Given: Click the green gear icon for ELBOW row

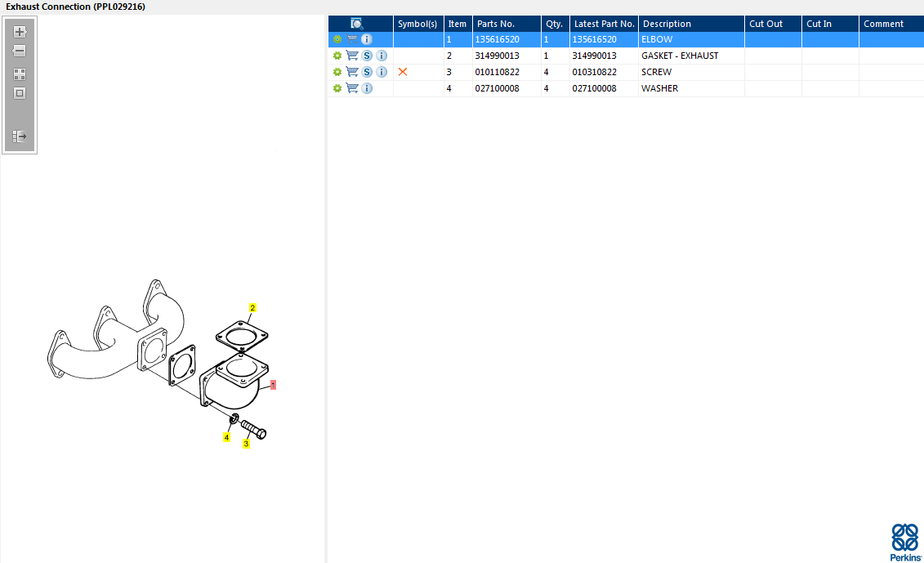Looking at the screenshot, I should (x=337, y=39).
